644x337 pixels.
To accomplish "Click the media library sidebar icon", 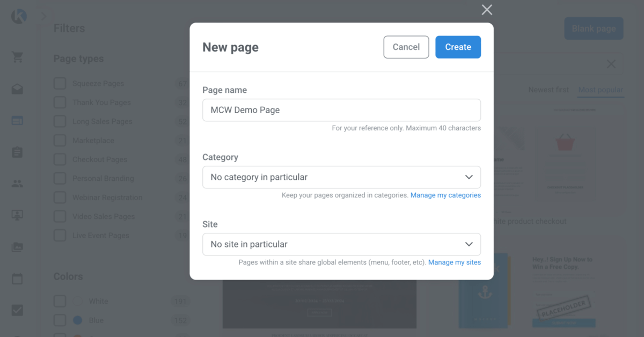I will pos(17,247).
